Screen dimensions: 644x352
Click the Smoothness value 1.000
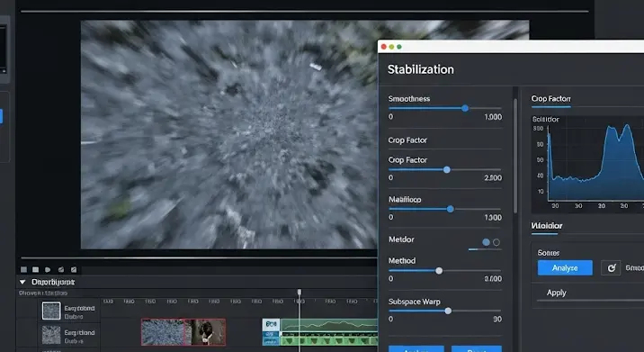493,117
